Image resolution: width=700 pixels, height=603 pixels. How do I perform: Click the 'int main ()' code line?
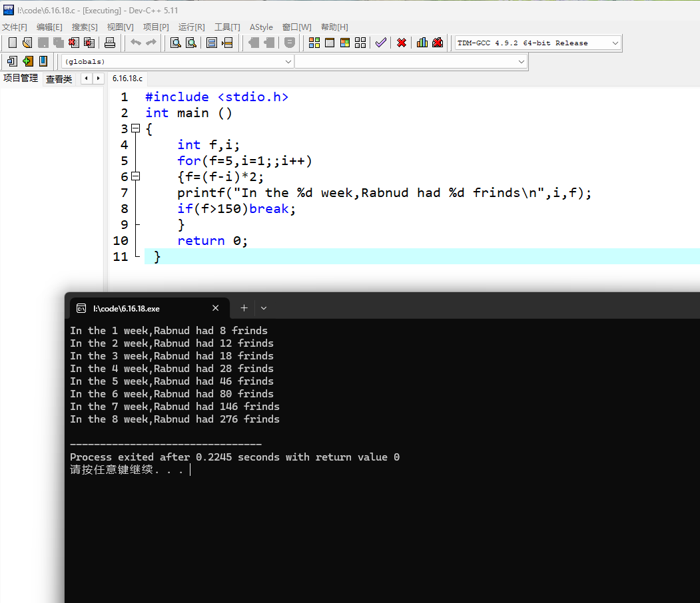click(189, 113)
